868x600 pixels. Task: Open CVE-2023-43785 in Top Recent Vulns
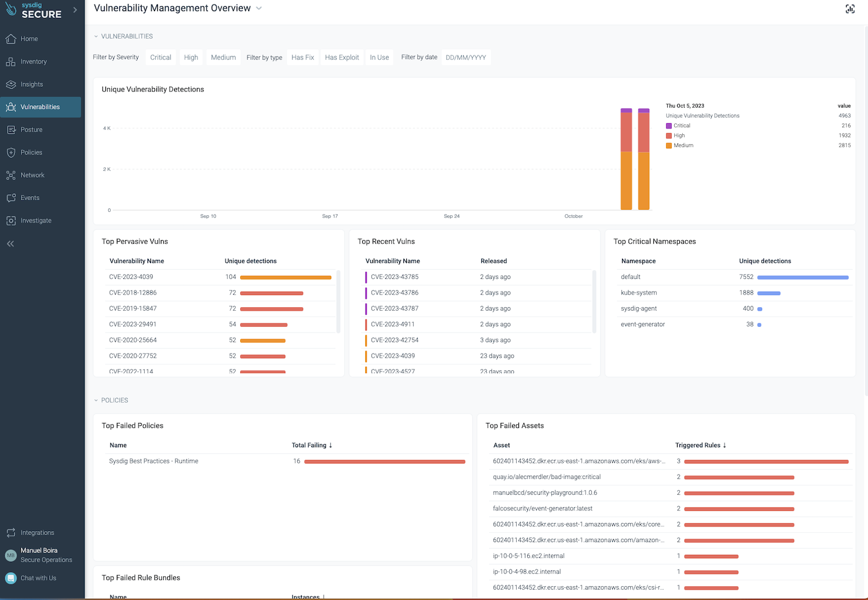click(x=477, y=277)
